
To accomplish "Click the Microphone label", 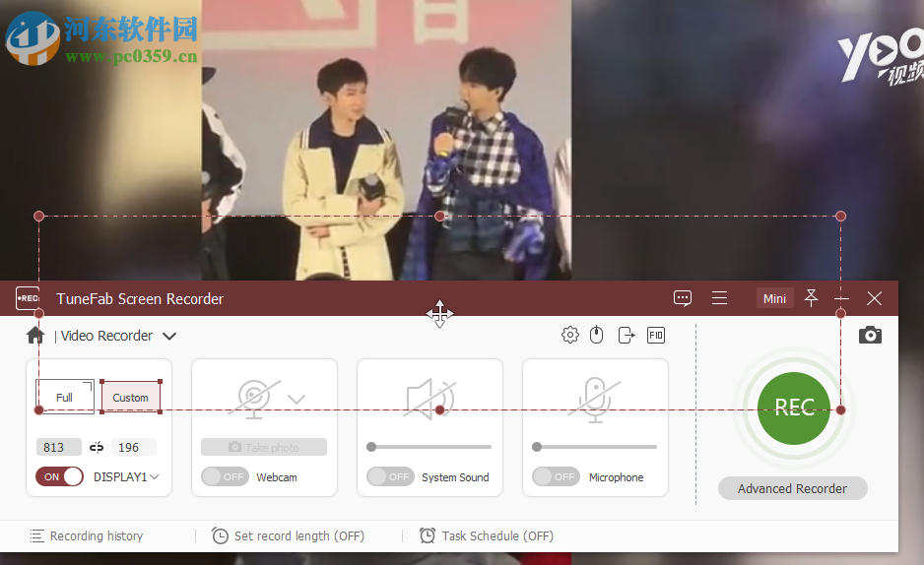I will click(x=616, y=477).
